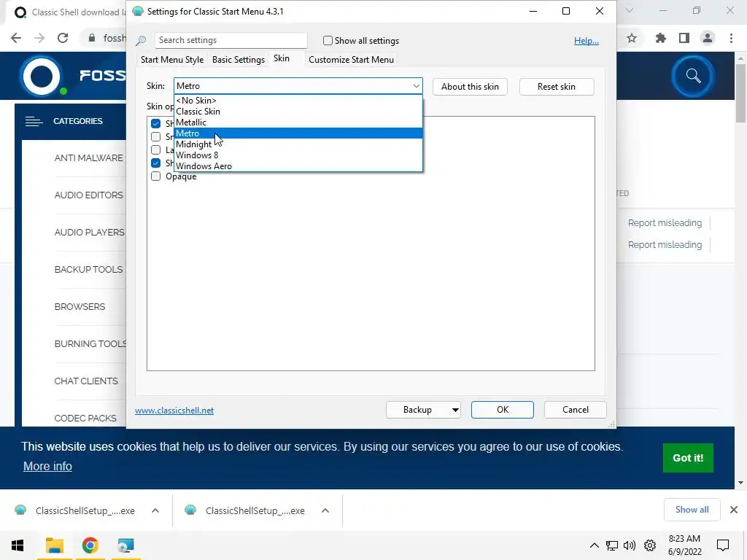The image size is (747, 560).
Task: Click the FossHub logo in browser page
Action: [42, 76]
